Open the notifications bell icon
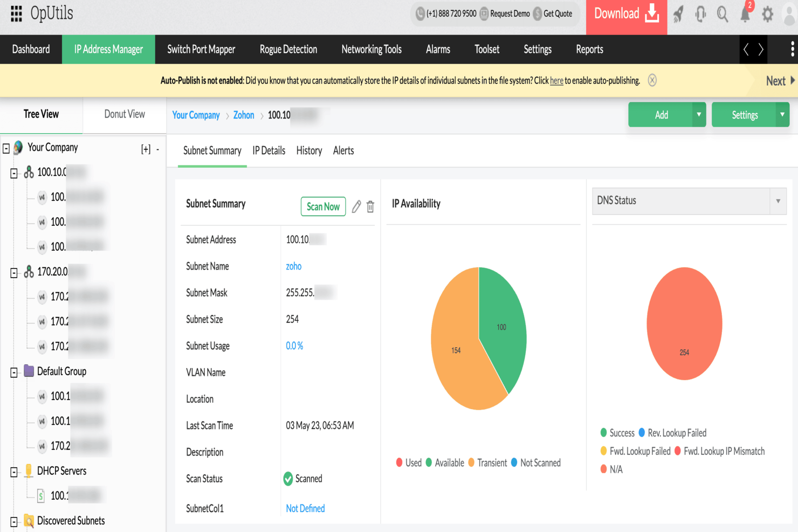 click(745, 15)
